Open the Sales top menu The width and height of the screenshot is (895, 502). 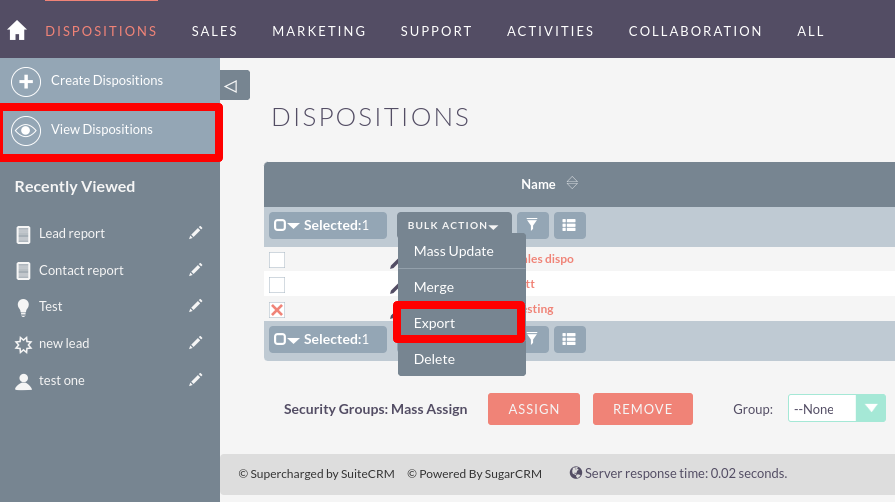tap(215, 31)
